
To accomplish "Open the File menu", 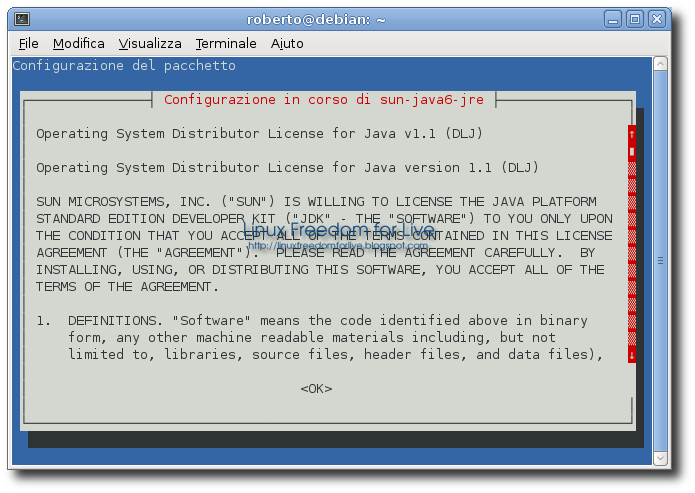I will (x=28, y=43).
